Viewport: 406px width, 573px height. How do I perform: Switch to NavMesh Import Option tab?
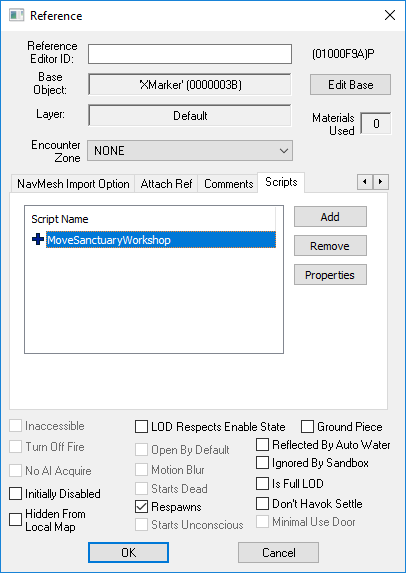73,183
